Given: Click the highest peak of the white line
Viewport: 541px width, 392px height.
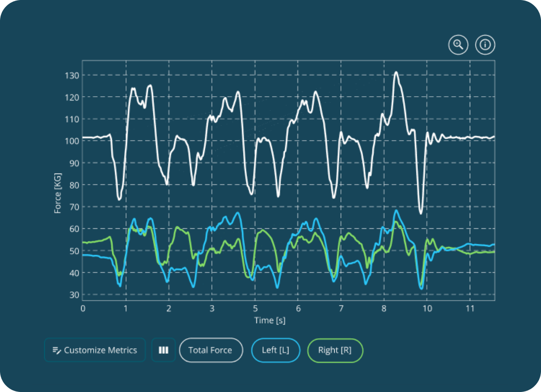Looking at the screenshot, I should point(396,72).
